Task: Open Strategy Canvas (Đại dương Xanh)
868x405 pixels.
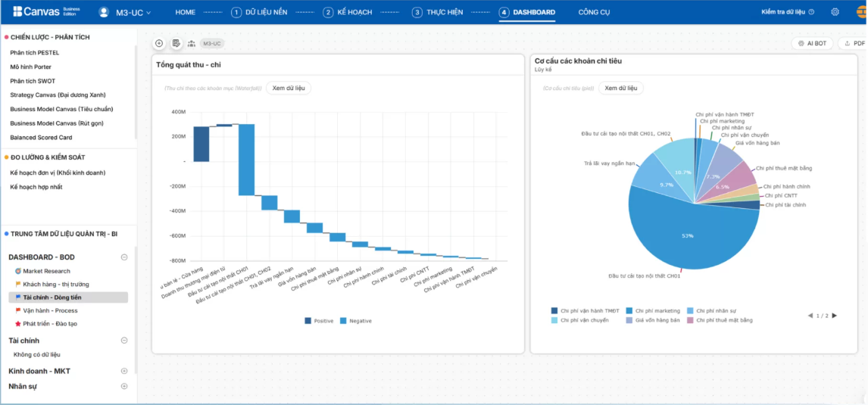Action: (x=58, y=95)
